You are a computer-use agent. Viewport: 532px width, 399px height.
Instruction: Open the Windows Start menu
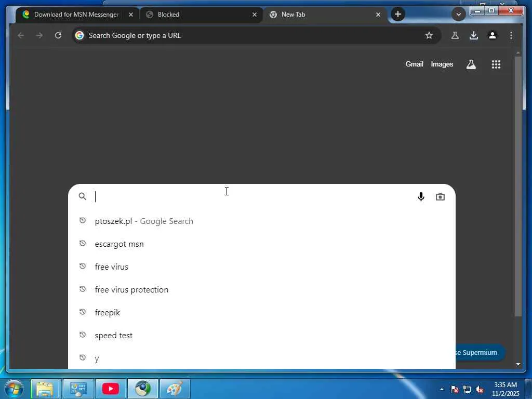tap(14, 389)
